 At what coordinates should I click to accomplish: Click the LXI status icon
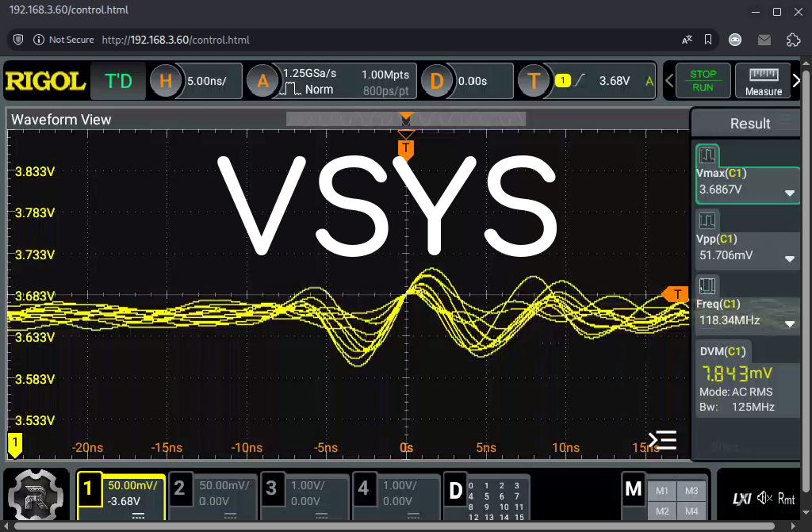[x=741, y=499]
